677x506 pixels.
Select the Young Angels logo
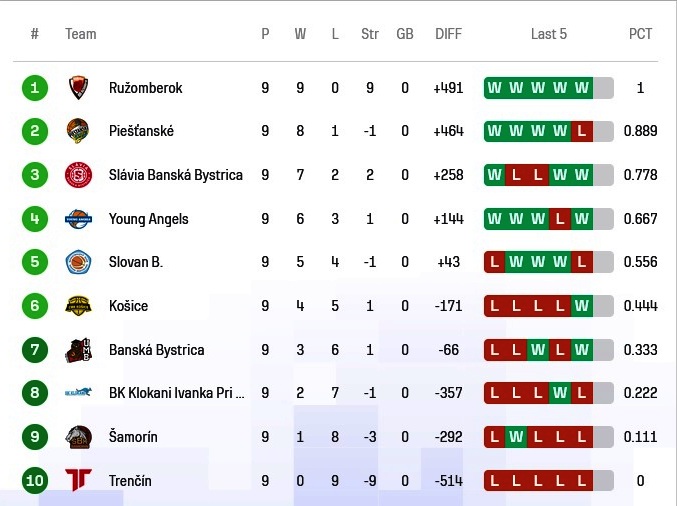(78, 218)
